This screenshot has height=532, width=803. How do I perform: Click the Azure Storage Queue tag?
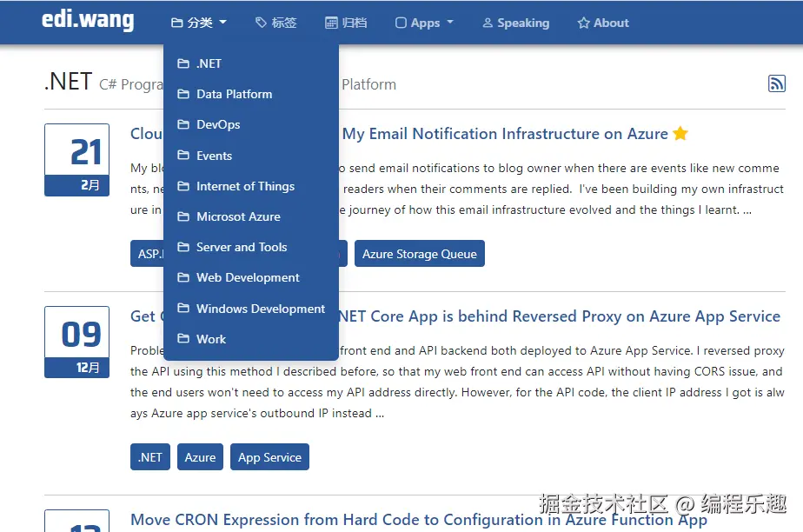point(420,254)
